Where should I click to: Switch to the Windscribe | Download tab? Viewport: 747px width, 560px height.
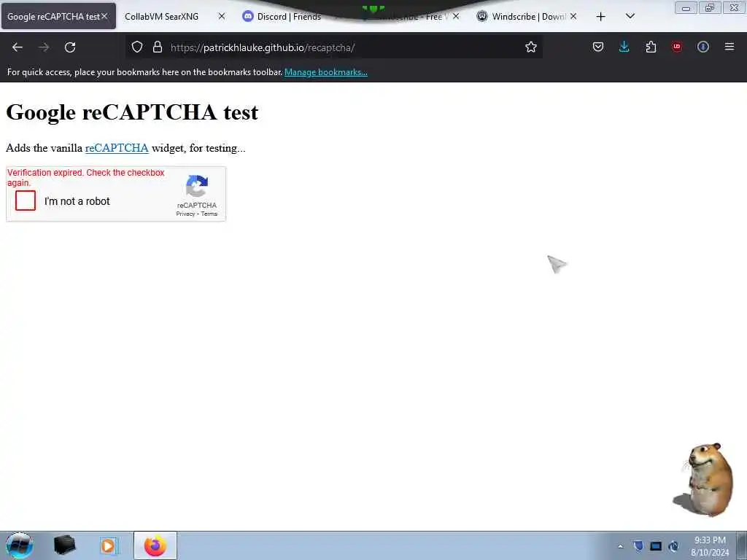tap(528, 17)
